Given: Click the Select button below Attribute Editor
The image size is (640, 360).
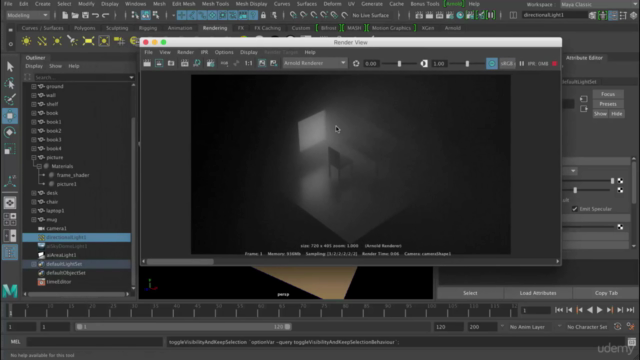Looking at the screenshot, I should (470, 293).
